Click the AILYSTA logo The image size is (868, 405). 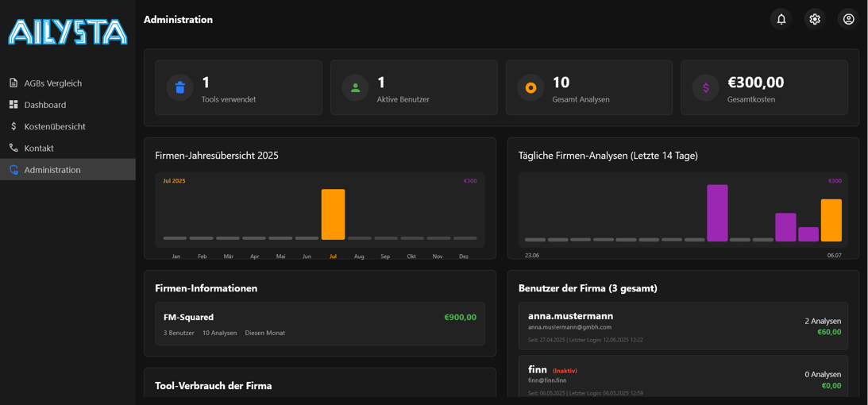point(68,33)
